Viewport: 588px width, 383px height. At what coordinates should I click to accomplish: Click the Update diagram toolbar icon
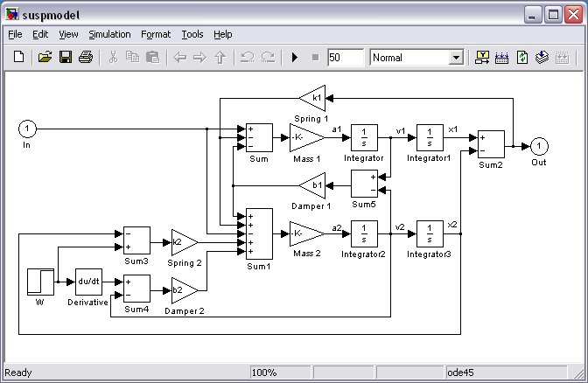[x=522, y=57]
